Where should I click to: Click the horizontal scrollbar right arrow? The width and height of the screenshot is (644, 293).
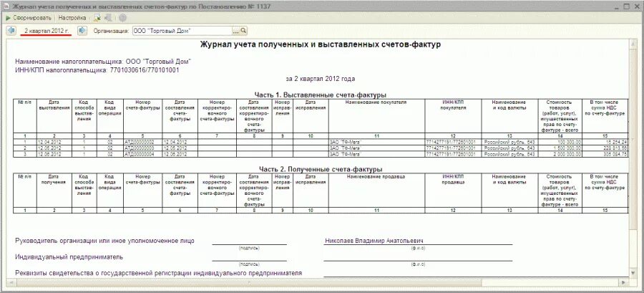tap(624, 283)
